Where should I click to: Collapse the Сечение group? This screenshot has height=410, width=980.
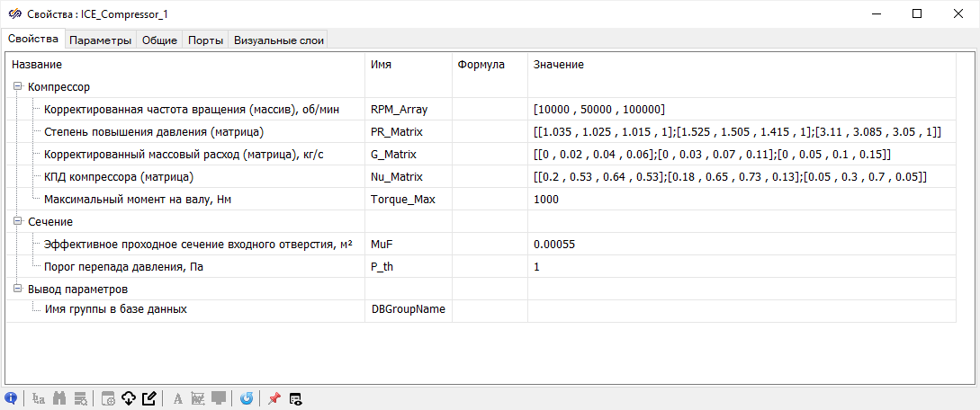click(x=18, y=221)
